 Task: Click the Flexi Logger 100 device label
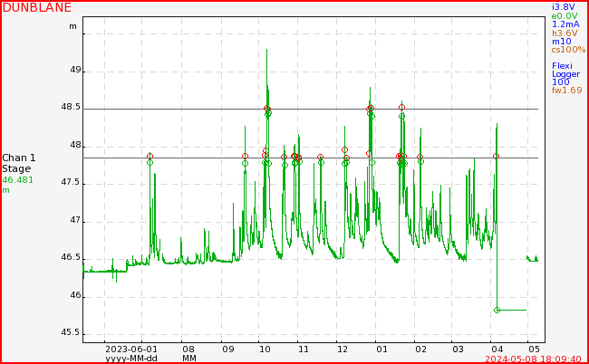pyautogui.click(x=565, y=74)
